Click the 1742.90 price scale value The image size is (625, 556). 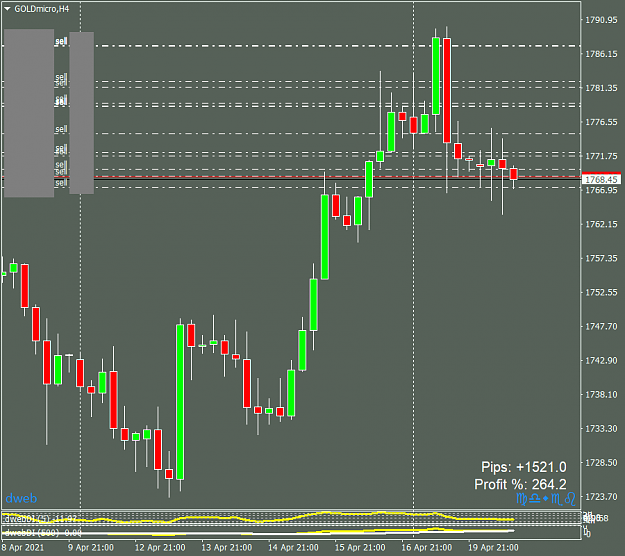601,360
